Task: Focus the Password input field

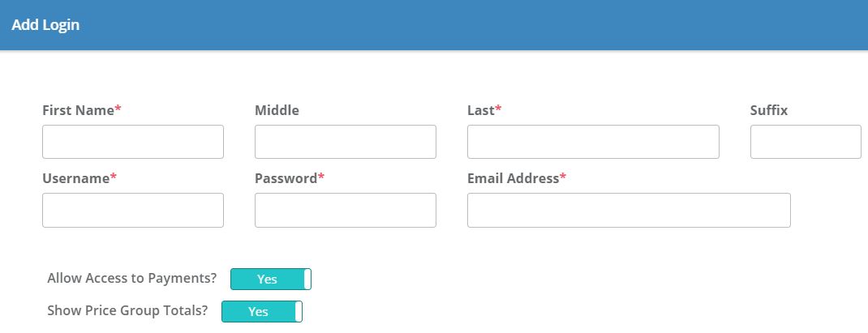Action: pyautogui.click(x=346, y=210)
